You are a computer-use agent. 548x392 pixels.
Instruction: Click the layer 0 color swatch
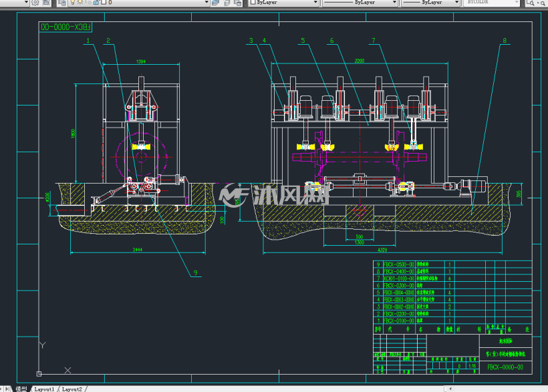pos(104,2)
